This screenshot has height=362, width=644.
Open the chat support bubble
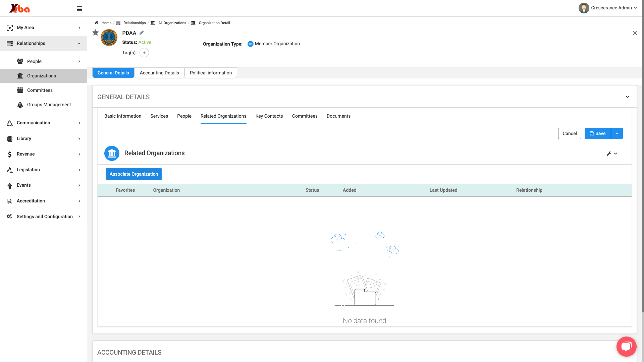pyautogui.click(x=626, y=346)
